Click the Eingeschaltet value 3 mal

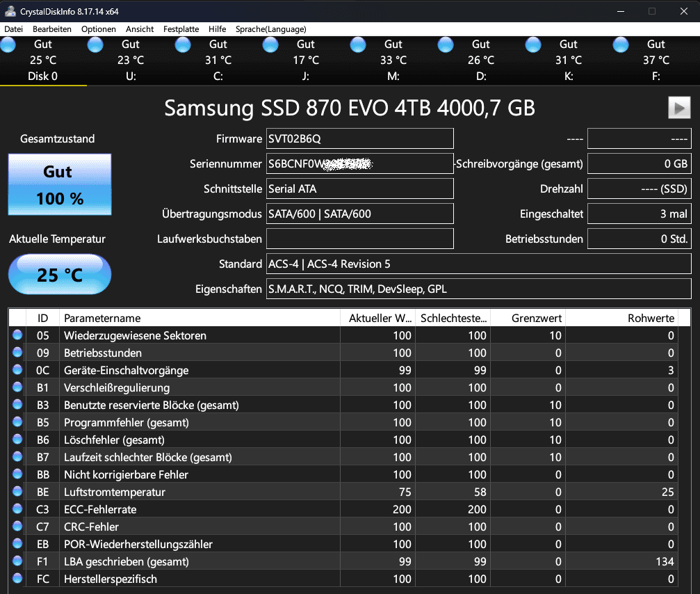640,214
